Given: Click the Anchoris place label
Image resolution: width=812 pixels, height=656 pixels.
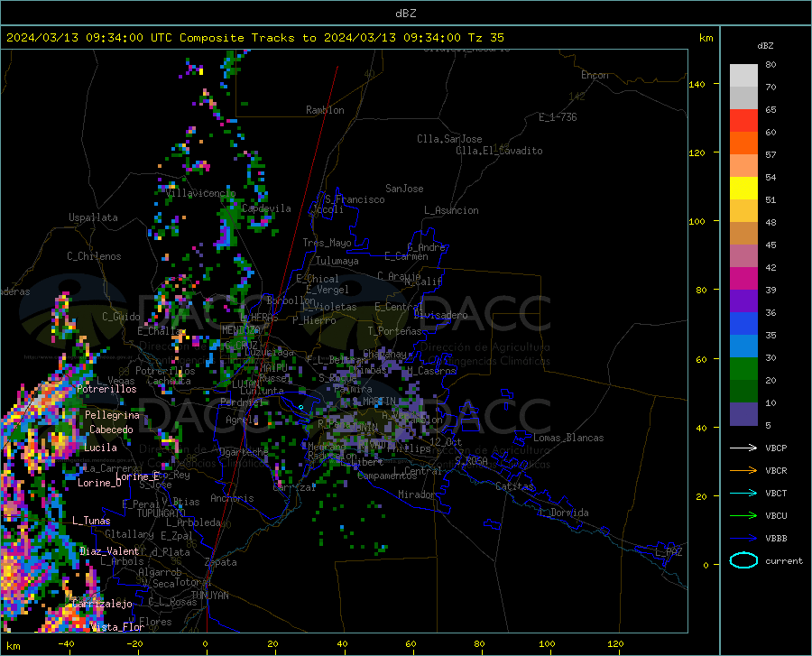Looking at the screenshot, I should (x=232, y=499).
